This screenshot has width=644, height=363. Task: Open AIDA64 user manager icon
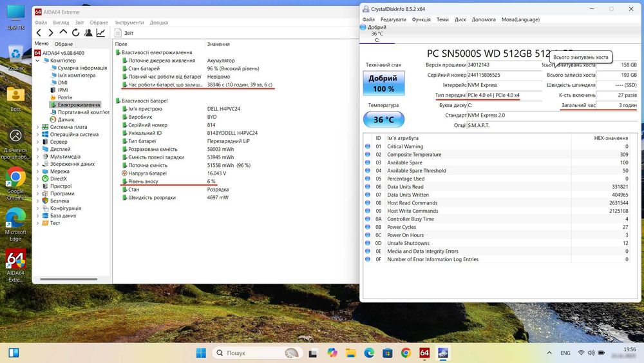pyautogui.click(x=88, y=33)
